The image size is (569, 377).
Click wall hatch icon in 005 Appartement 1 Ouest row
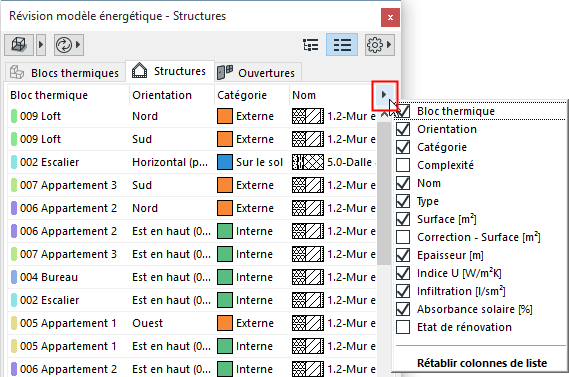tap(308, 323)
